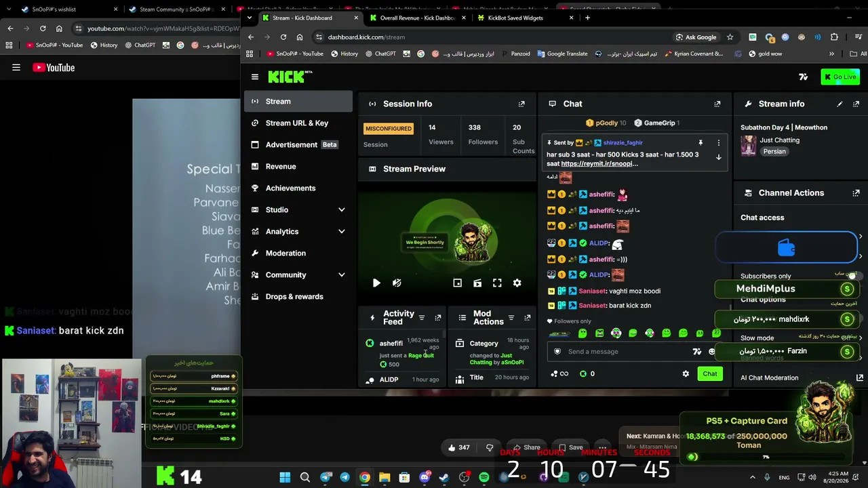The height and width of the screenshot is (488, 868).
Task: Pop out the Chat panel
Action: (717, 104)
